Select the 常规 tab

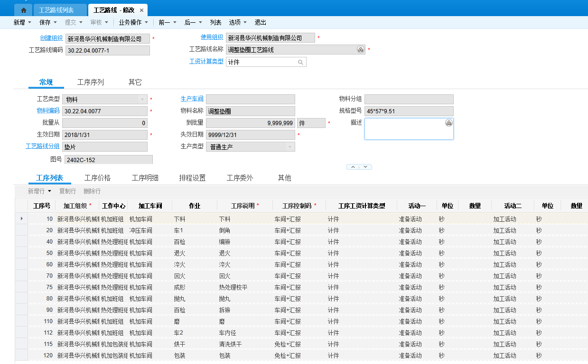tap(46, 82)
